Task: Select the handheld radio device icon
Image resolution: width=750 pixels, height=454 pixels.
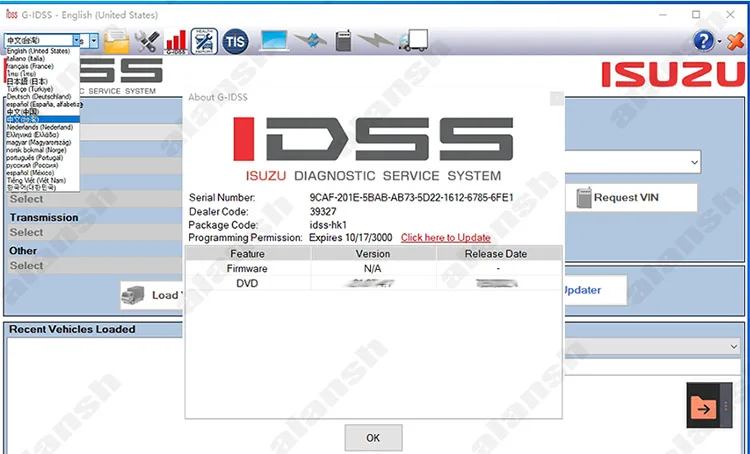Action: [x=343, y=41]
